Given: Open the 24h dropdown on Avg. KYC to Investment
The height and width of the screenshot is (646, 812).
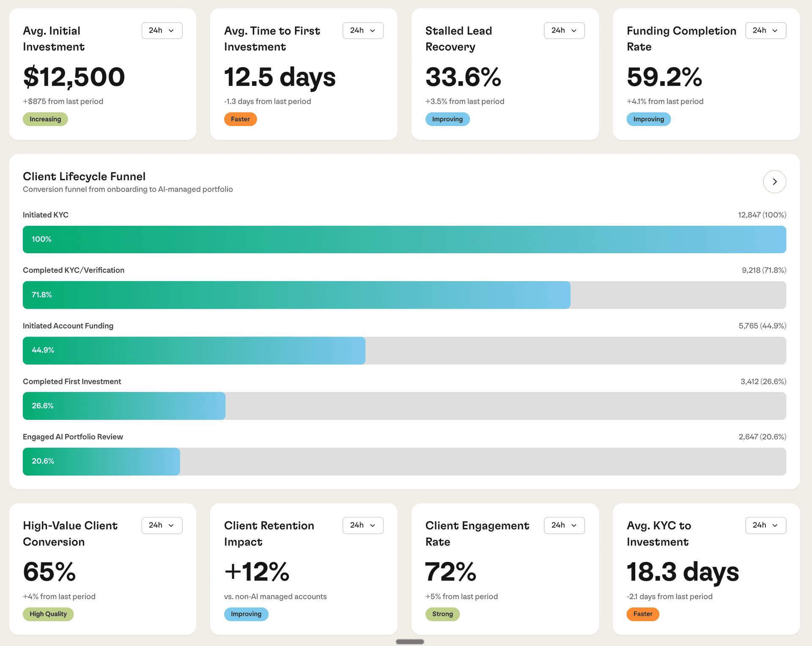Looking at the screenshot, I should (x=765, y=525).
